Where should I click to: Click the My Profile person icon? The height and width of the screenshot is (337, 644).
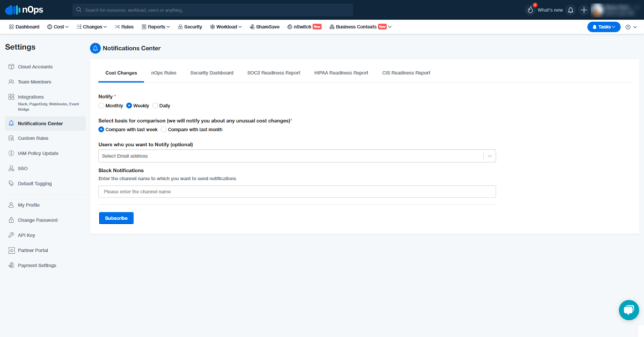tap(11, 205)
